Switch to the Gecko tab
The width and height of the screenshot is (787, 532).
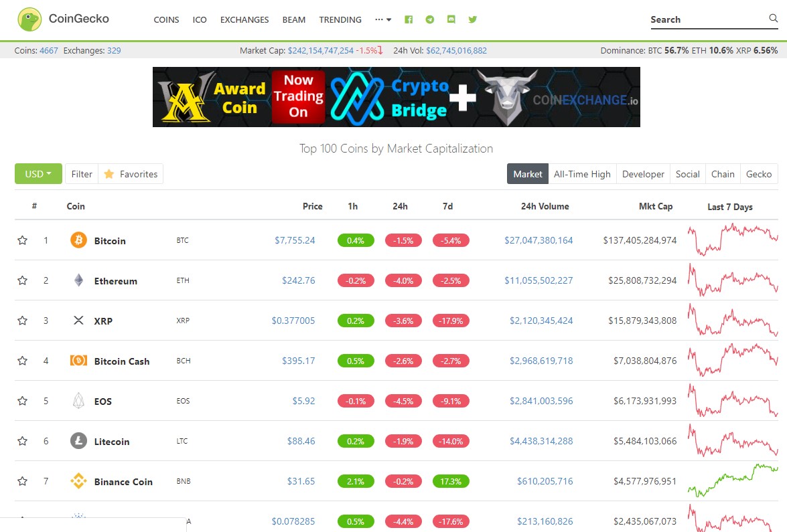759,173
